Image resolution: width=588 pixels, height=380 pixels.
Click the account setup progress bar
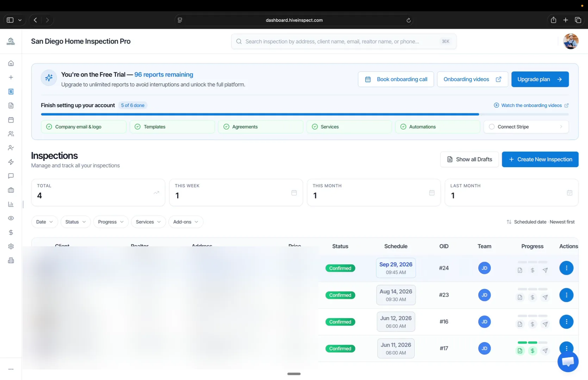(305, 114)
